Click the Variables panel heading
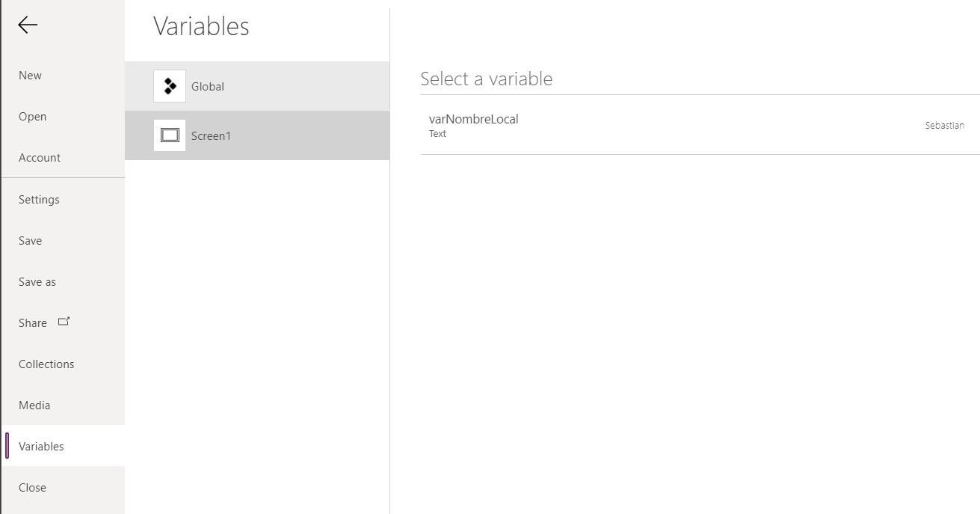The image size is (980, 514). point(201,26)
